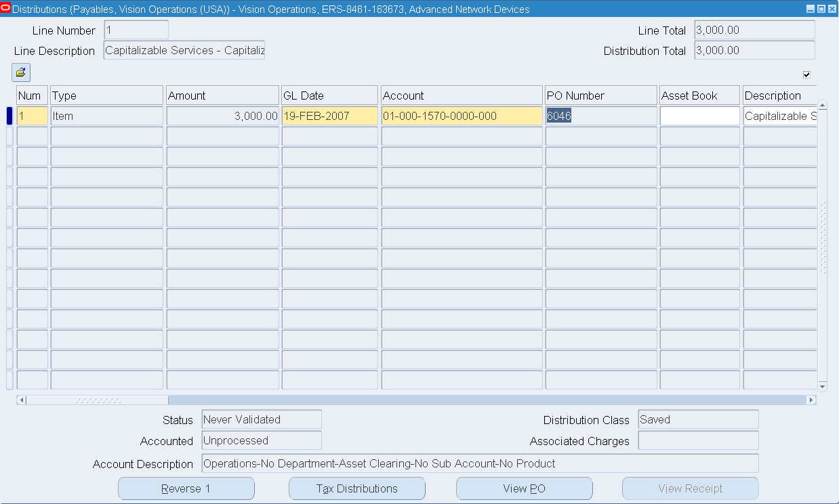Select the Num field with value 1
The height and width of the screenshot is (504, 839).
point(33,116)
